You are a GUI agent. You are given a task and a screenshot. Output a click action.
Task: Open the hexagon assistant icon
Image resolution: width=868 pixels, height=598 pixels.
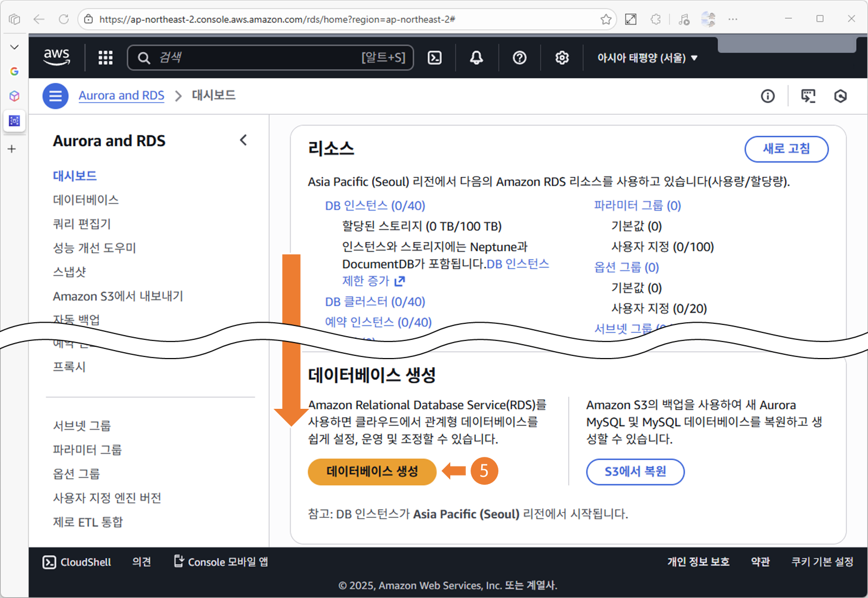pos(840,96)
